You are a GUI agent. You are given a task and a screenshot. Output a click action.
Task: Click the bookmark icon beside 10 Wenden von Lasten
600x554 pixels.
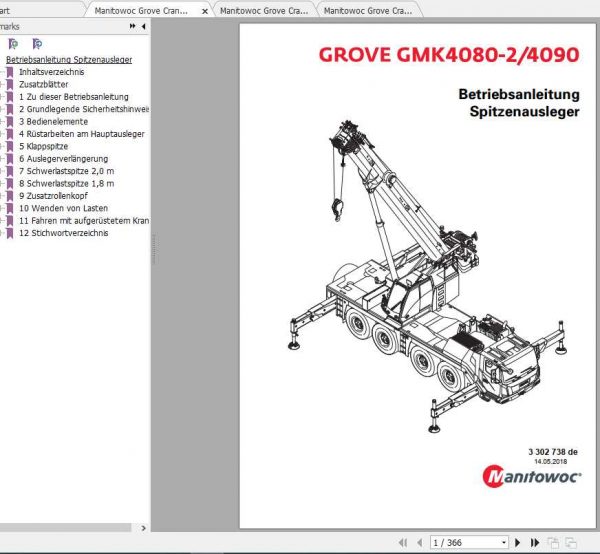point(10,208)
